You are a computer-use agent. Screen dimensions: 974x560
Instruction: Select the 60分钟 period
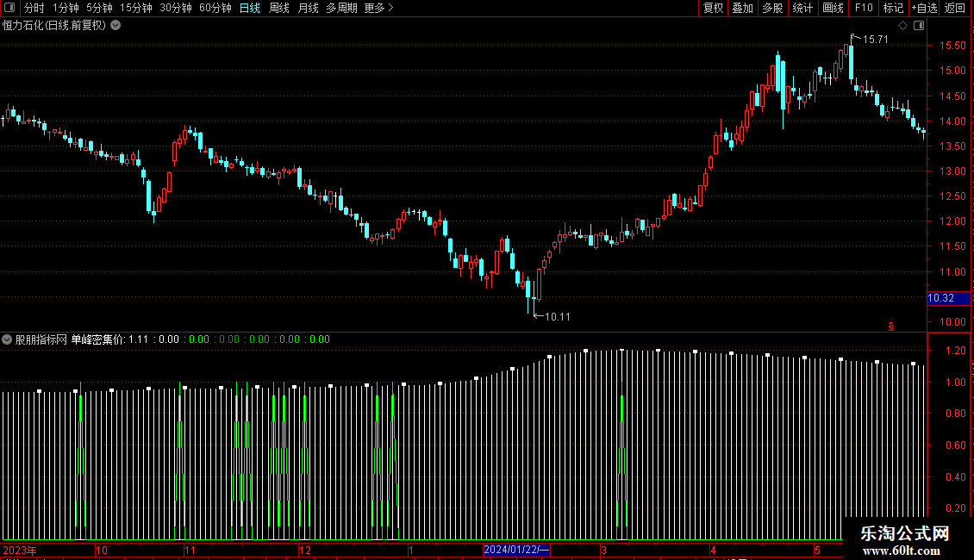(x=215, y=8)
